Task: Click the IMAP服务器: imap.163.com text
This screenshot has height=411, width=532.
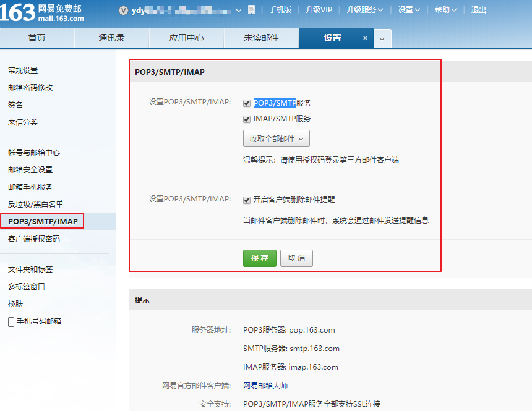Action: pos(291,367)
